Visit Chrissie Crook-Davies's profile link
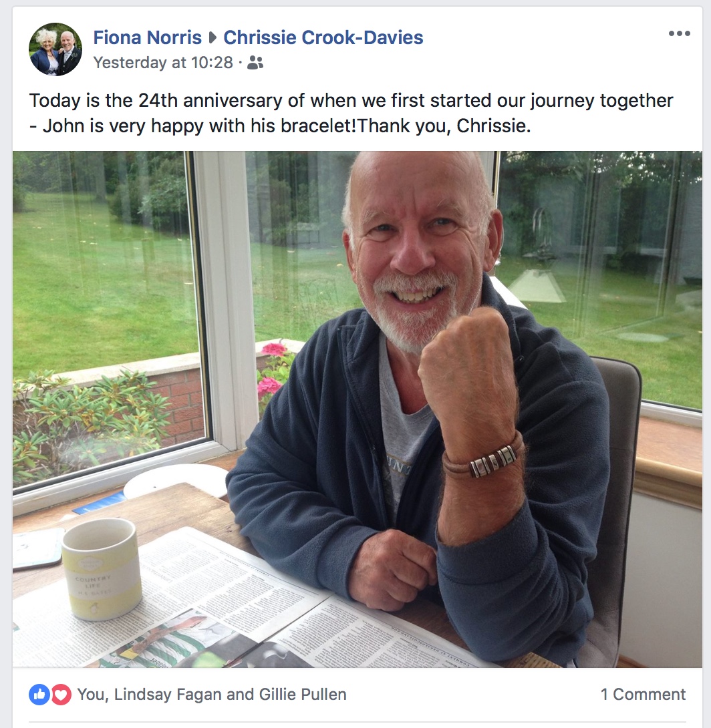 [323, 37]
